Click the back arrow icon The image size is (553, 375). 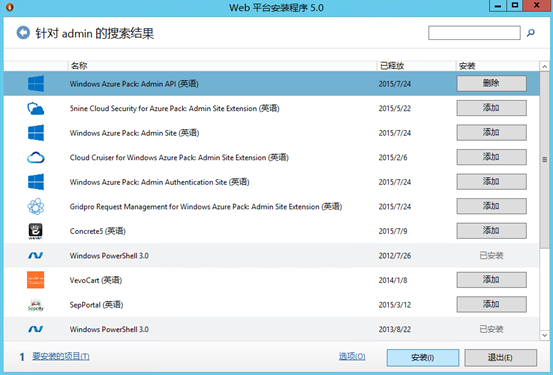23,33
